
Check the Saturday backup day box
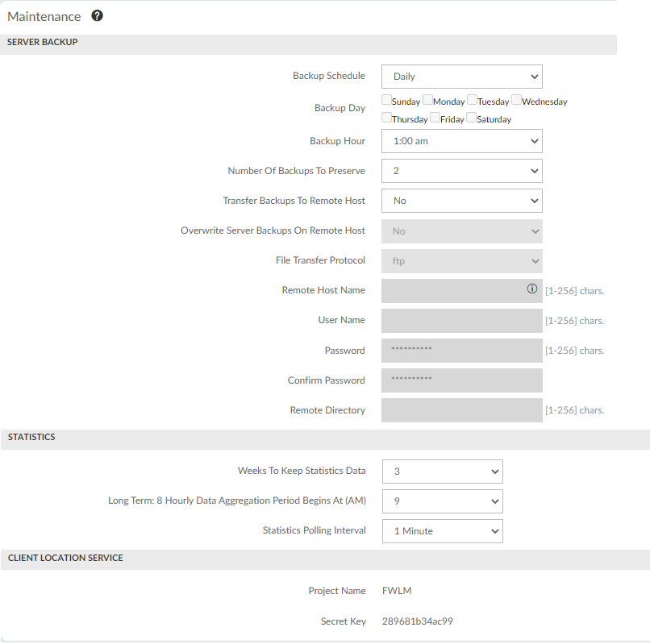[x=471, y=118]
